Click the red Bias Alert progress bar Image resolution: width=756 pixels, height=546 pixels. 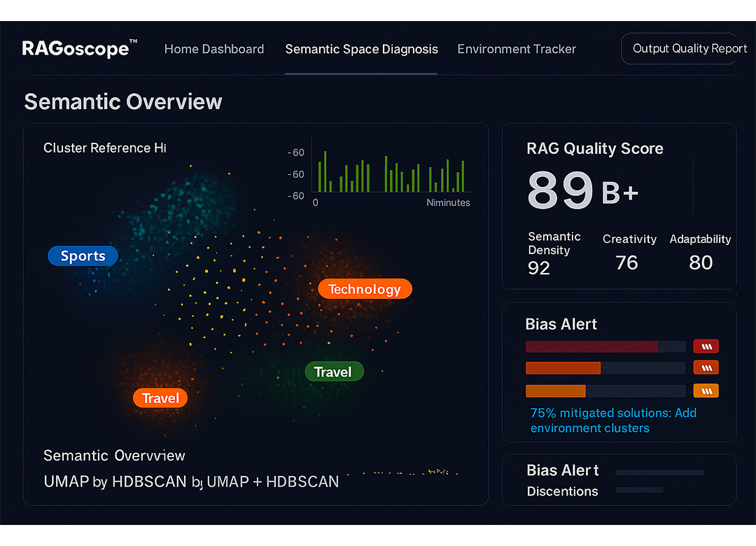click(x=605, y=346)
